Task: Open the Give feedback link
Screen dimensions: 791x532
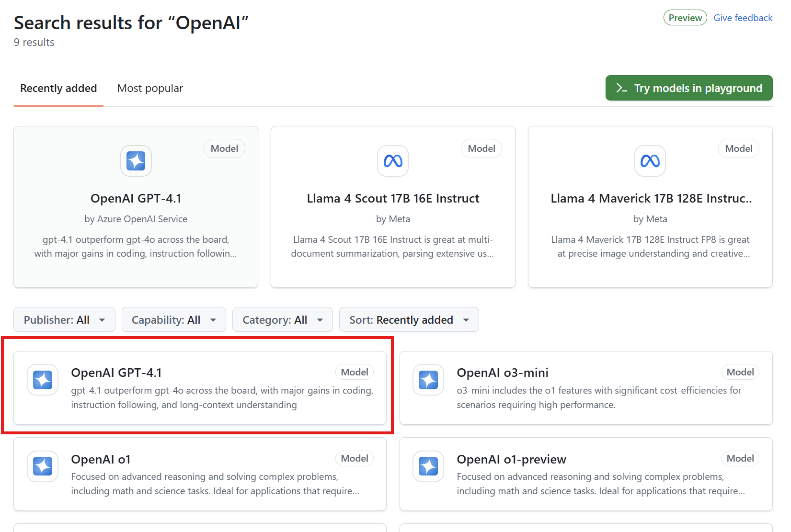Action: pos(743,18)
